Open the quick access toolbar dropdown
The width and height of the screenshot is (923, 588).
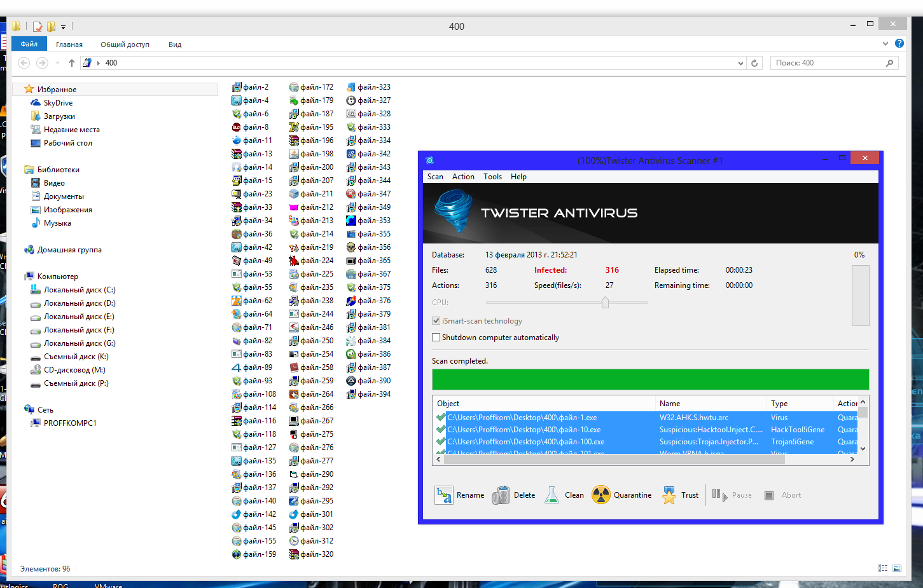(x=63, y=27)
